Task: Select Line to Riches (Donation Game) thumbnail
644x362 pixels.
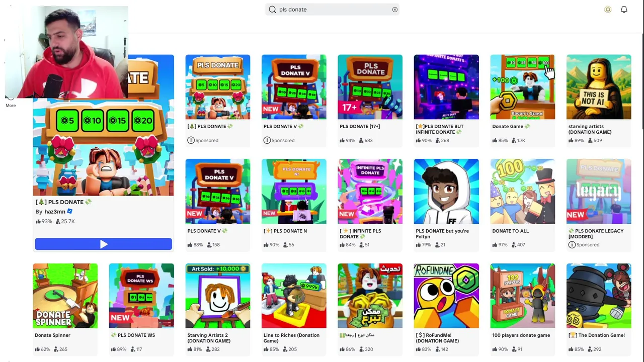Action: tap(294, 296)
